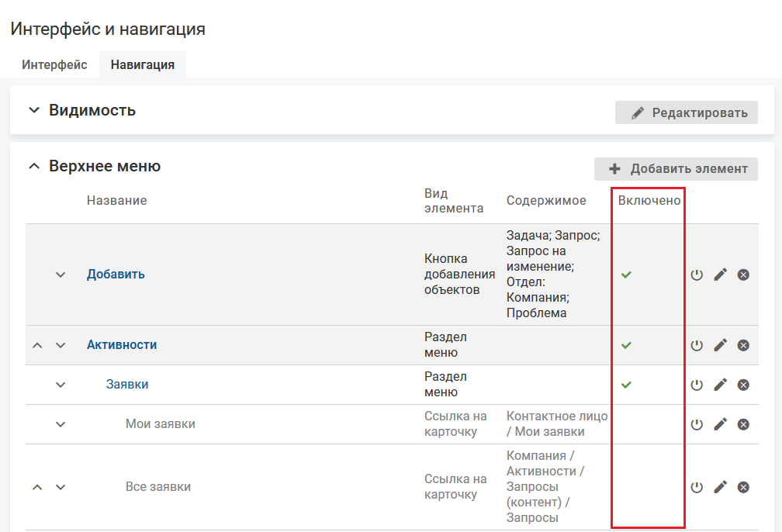Move Активности row up
Viewport: 782px width, 532px height.
[37, 345]
